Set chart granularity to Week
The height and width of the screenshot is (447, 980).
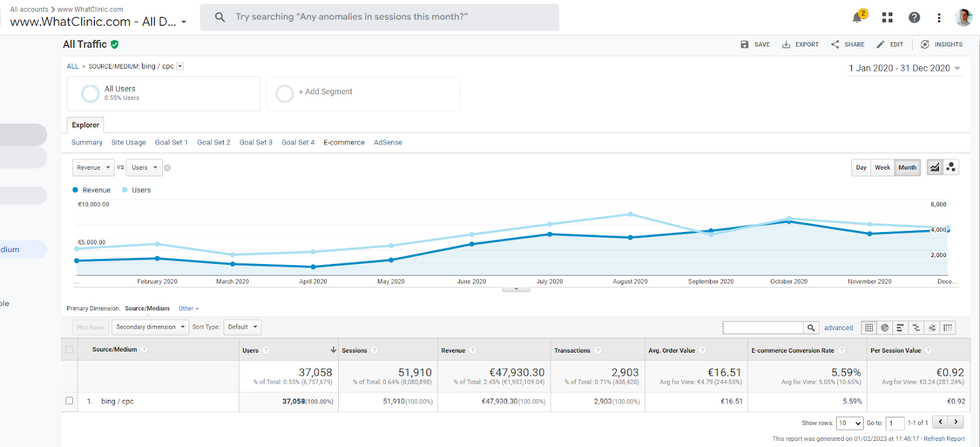tap(883, 168)
